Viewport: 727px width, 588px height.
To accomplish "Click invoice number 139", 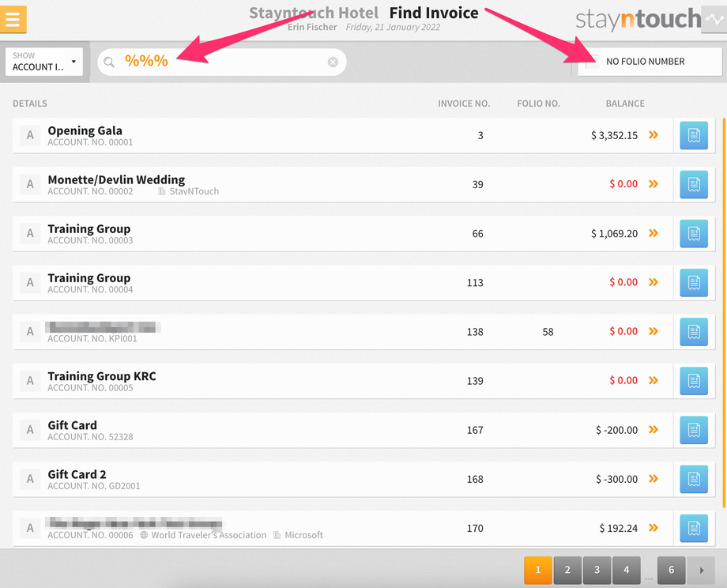I will point(475,381).
